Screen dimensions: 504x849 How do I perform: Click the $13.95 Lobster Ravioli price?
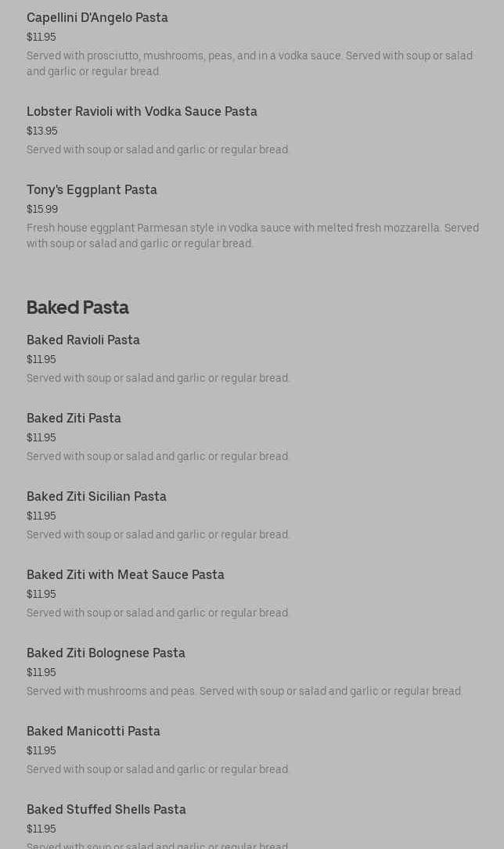(42, 131)
